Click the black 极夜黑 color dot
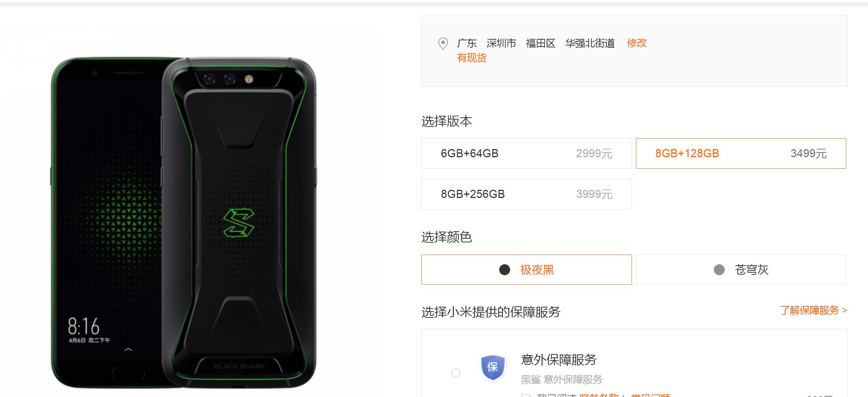 click(x=505, y=270)
